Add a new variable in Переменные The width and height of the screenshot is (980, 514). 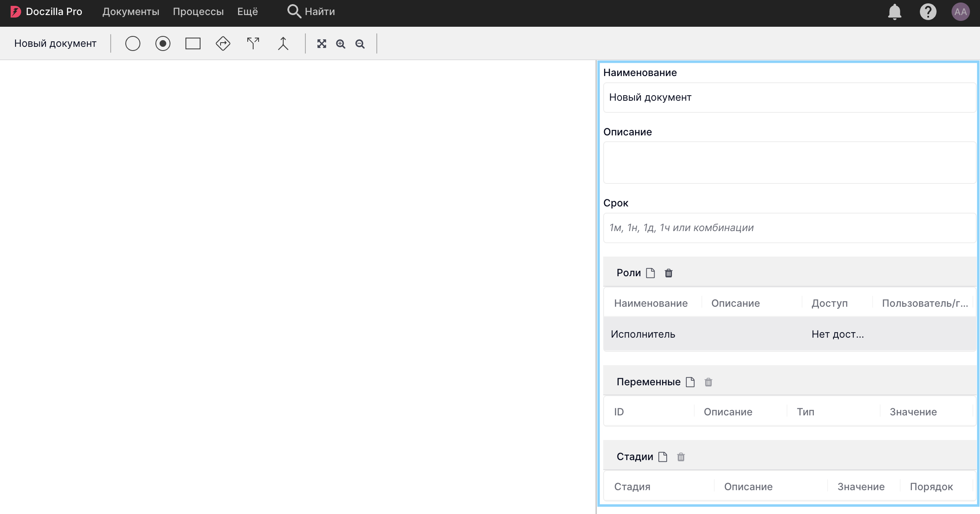(x=690, y=382)
